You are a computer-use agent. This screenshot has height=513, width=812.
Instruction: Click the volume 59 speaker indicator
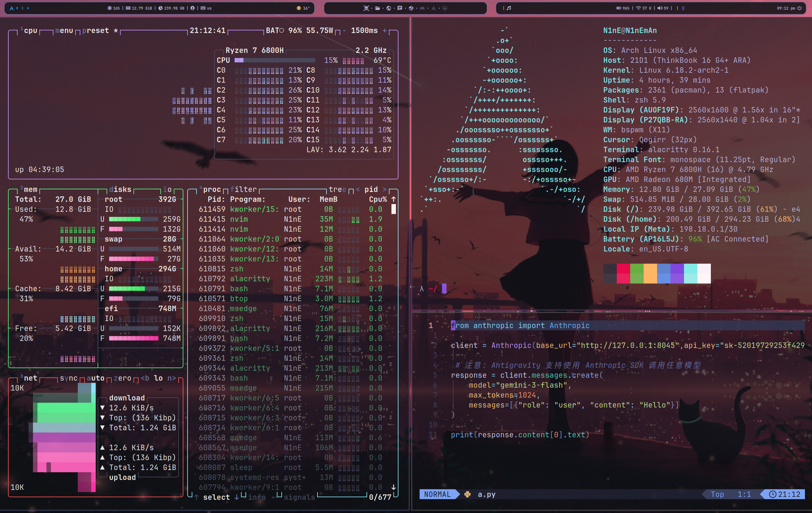tap(663, 8)
